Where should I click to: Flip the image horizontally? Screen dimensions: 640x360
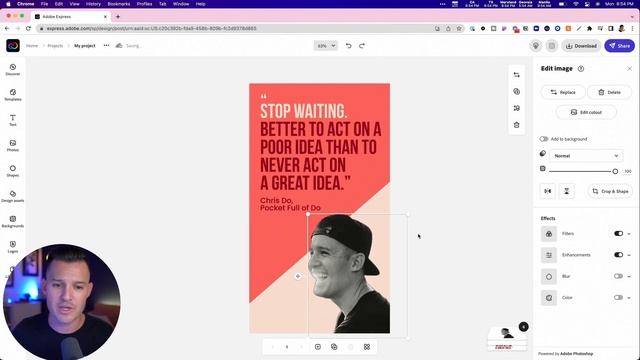(547, 191)
